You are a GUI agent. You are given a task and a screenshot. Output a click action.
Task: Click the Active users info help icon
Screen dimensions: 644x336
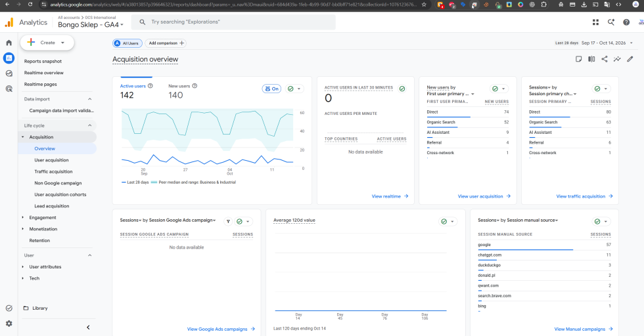pos(150,86)
